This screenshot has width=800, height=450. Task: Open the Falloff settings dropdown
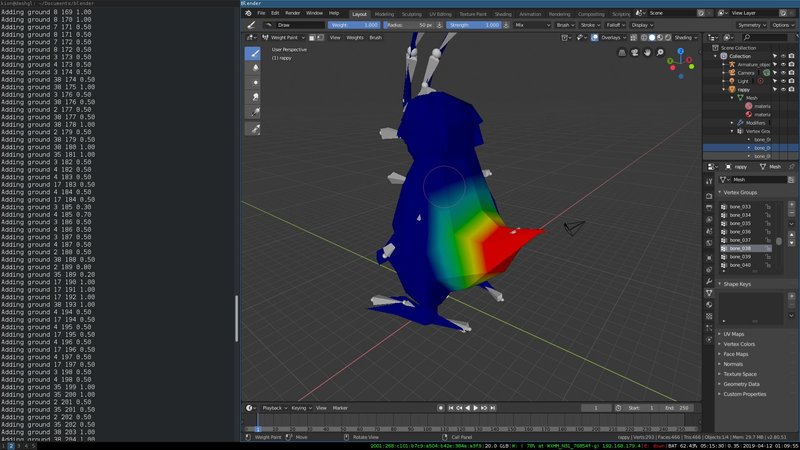coord(616,25)
